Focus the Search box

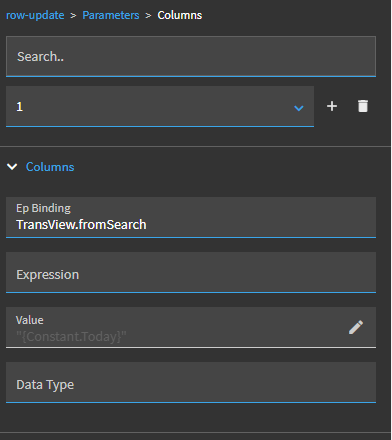(x=191, y=57)
